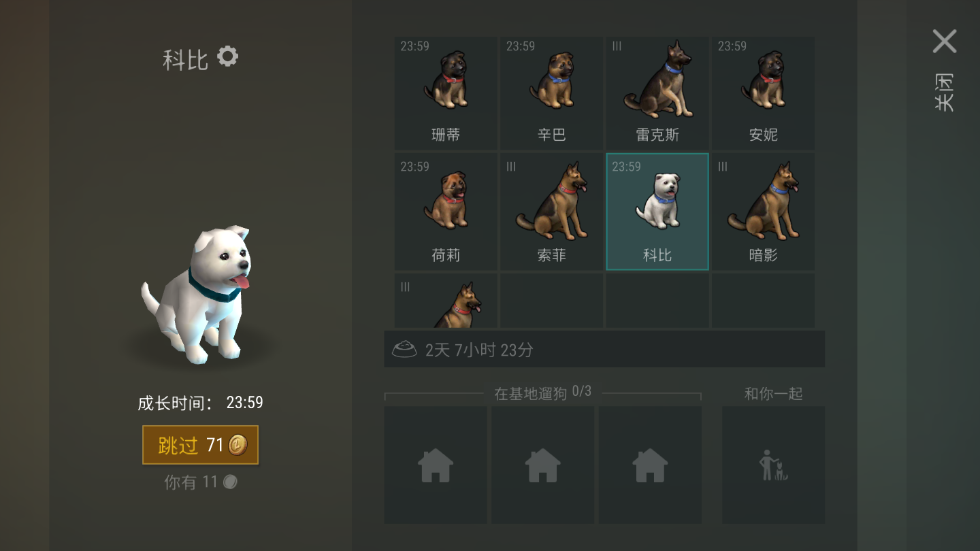
Task: Select the middle house slot for base walking
Action: tap(543, 465)
